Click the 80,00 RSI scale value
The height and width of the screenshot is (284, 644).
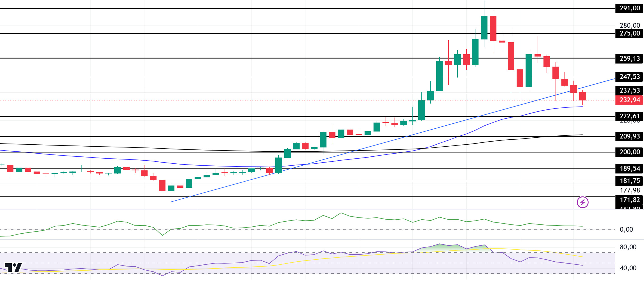[628, 247]
